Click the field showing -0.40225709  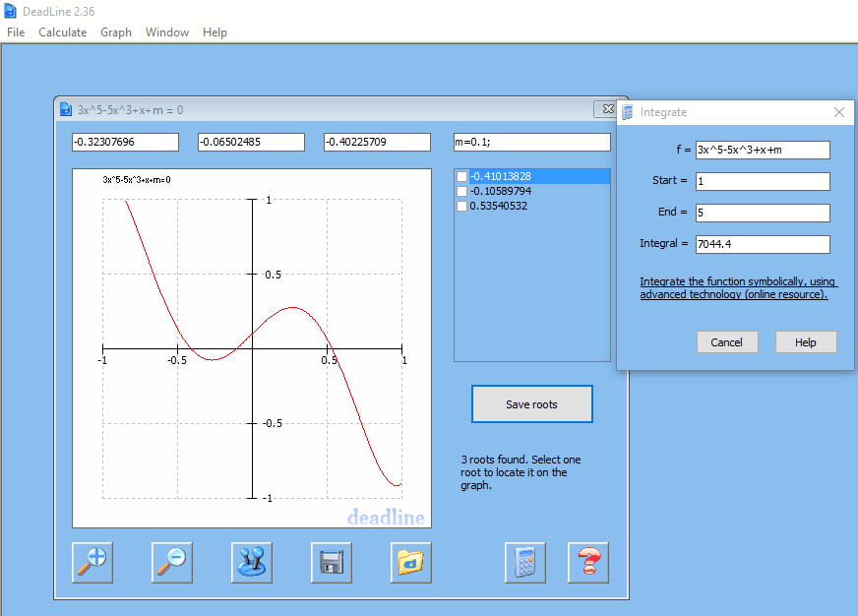coord(377,143)
